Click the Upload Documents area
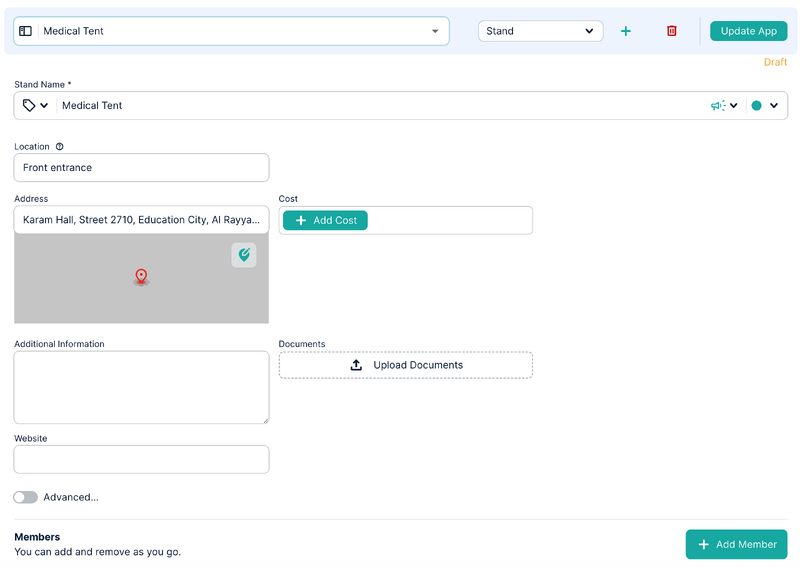Image resolution: width=800 pixels, height=568 pixels. tap(406, 365)
